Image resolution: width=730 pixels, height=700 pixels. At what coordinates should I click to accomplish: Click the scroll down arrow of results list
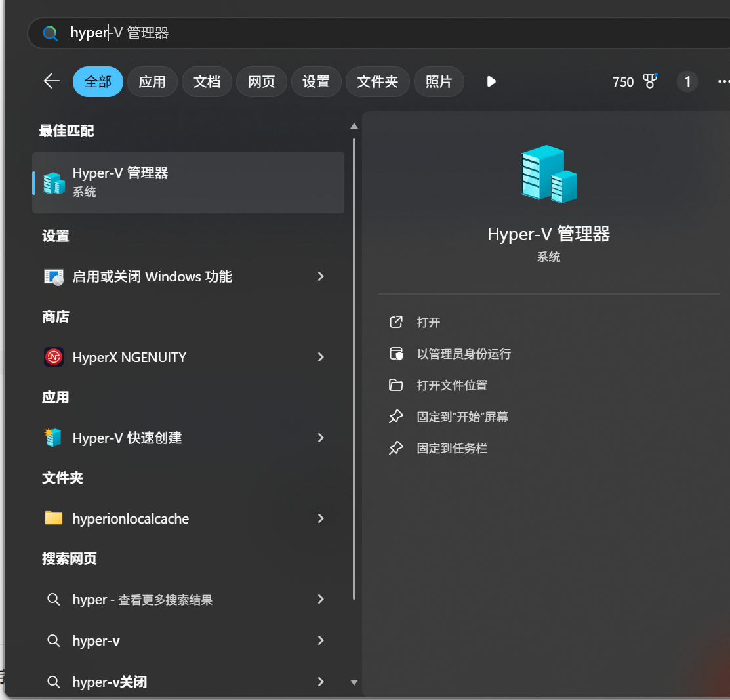coord(354,682)
